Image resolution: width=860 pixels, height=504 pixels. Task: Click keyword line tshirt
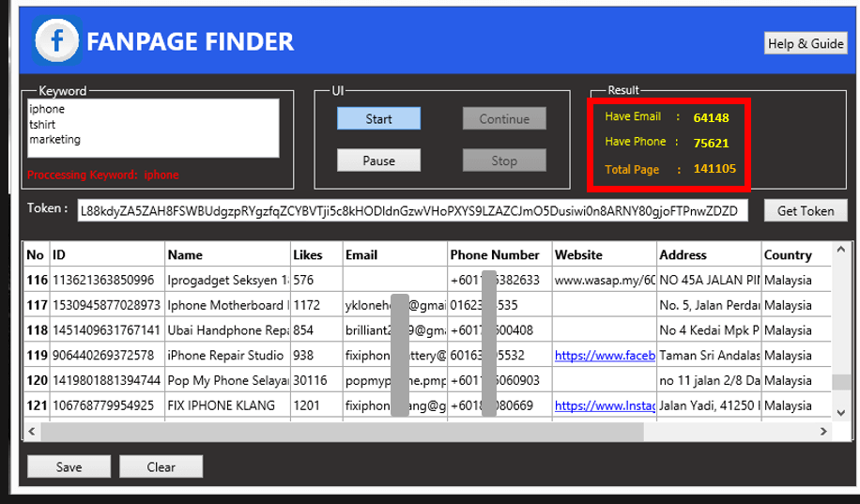click(x=42, y=125)
